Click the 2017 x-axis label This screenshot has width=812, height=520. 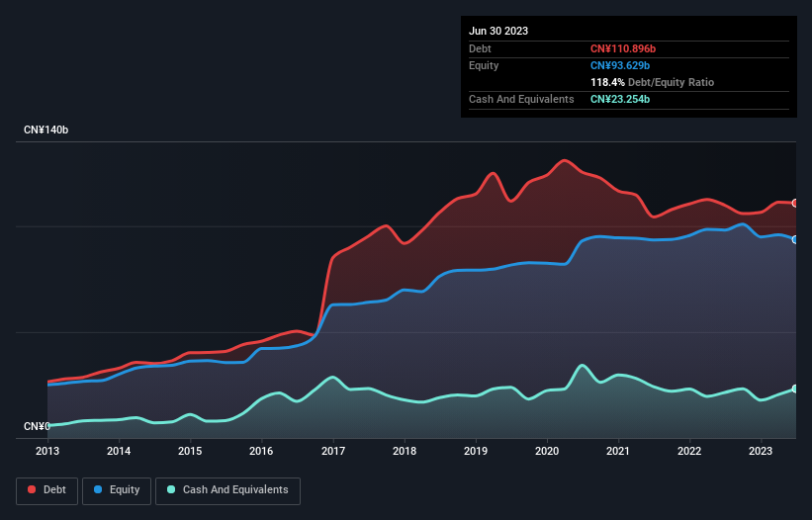tap(333, 451)
